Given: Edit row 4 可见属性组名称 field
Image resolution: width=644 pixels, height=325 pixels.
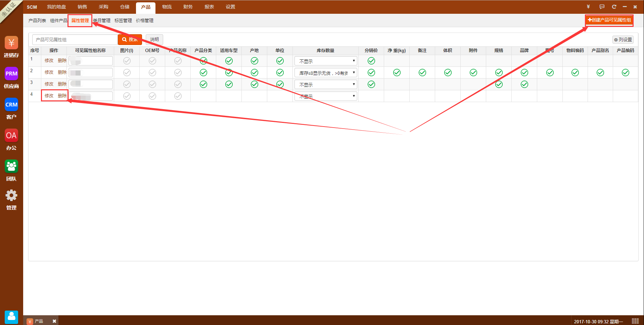Looking at the screenshot, I should pos(91,96).
